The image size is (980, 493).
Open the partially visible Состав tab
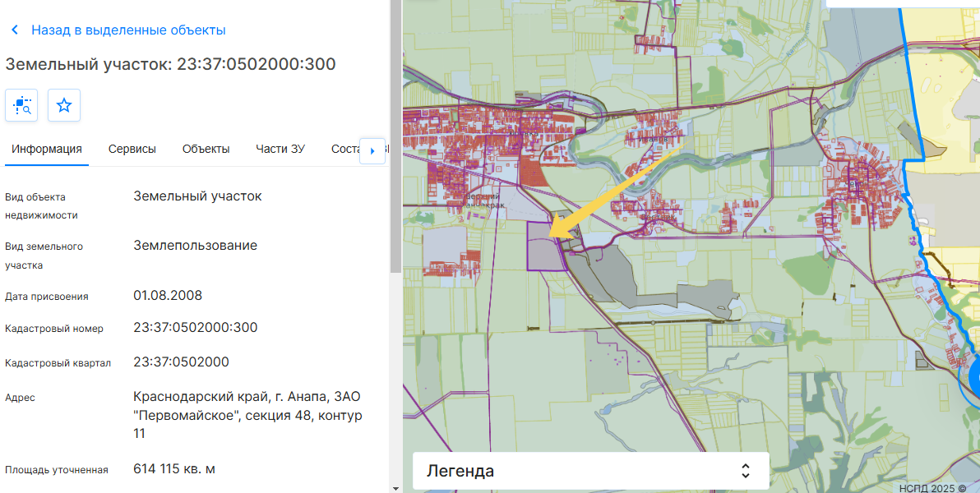click(344, 149)
